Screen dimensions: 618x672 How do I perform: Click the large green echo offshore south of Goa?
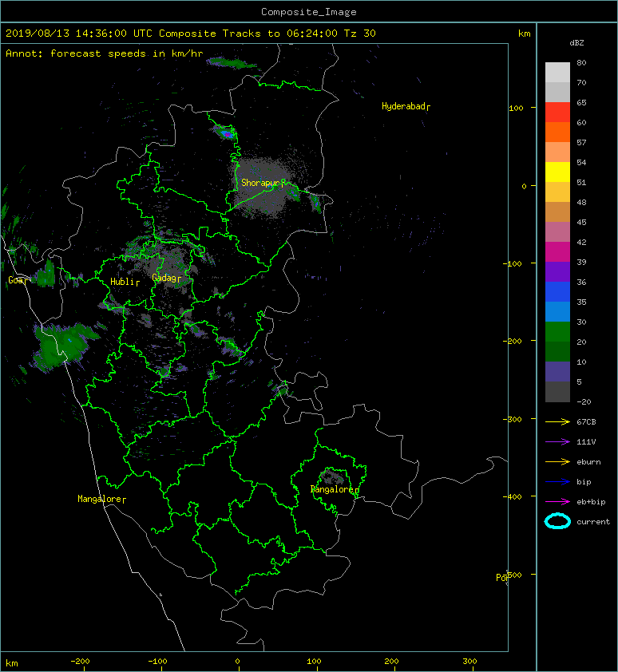click(63, 346)
